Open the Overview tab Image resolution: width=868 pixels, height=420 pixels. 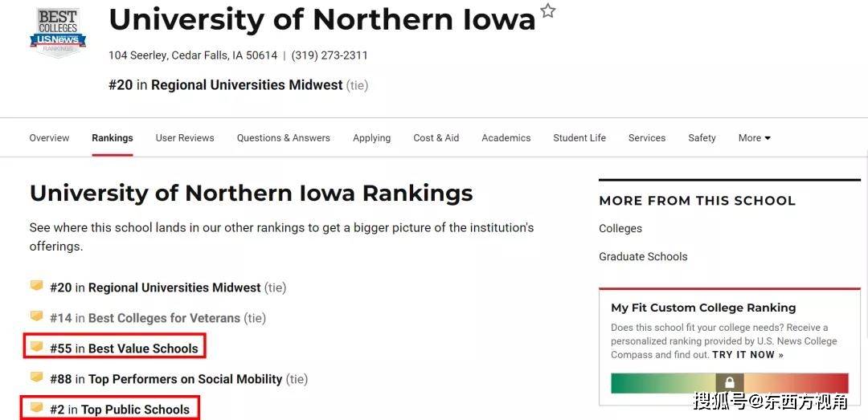click(x=49, y=138)
